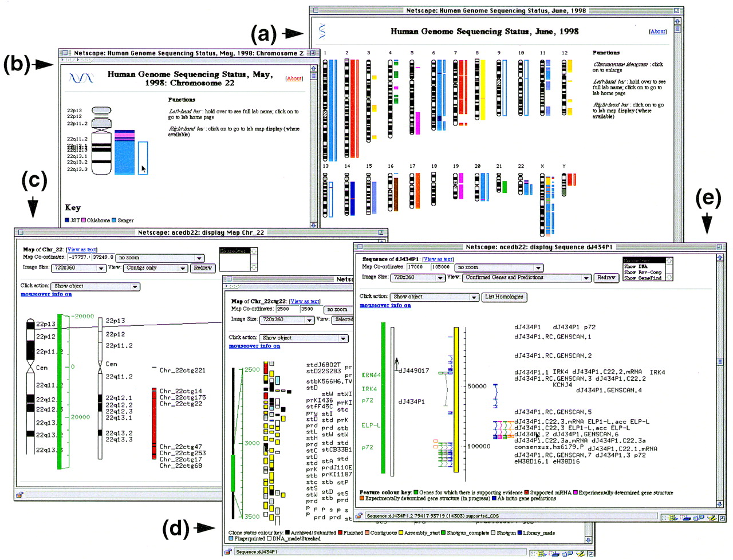Image resolution: width=733 pixels, height=560 pixels.
Task: Click the chromosome X ideogram in the June 1998 window
Action: (x=542, y=206)
